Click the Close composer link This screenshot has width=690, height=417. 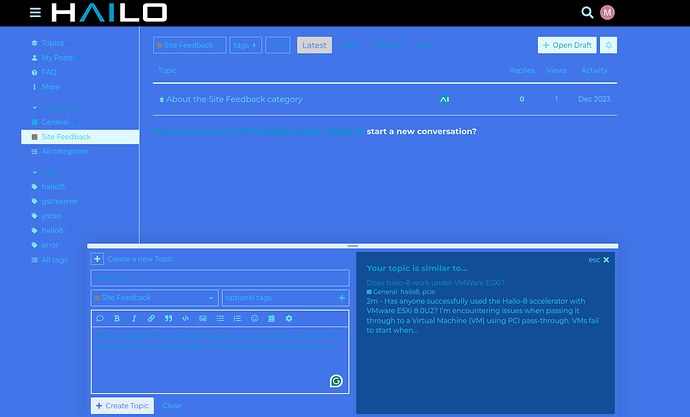[172, 406]
